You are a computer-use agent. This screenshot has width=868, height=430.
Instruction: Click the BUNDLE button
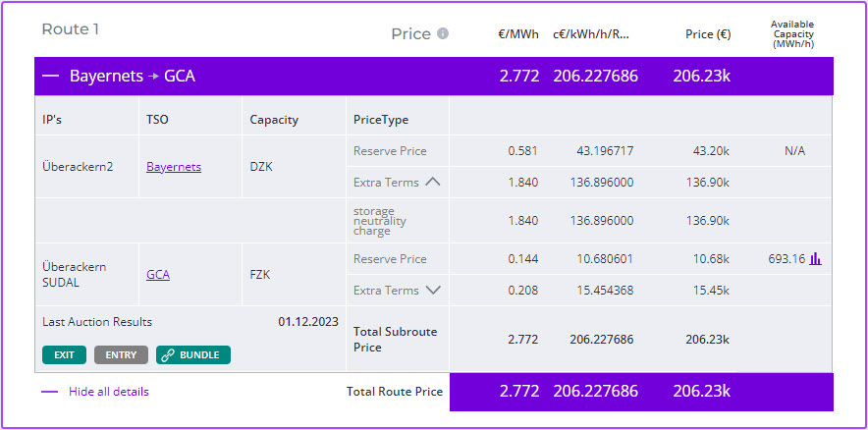tap(193, 355)
